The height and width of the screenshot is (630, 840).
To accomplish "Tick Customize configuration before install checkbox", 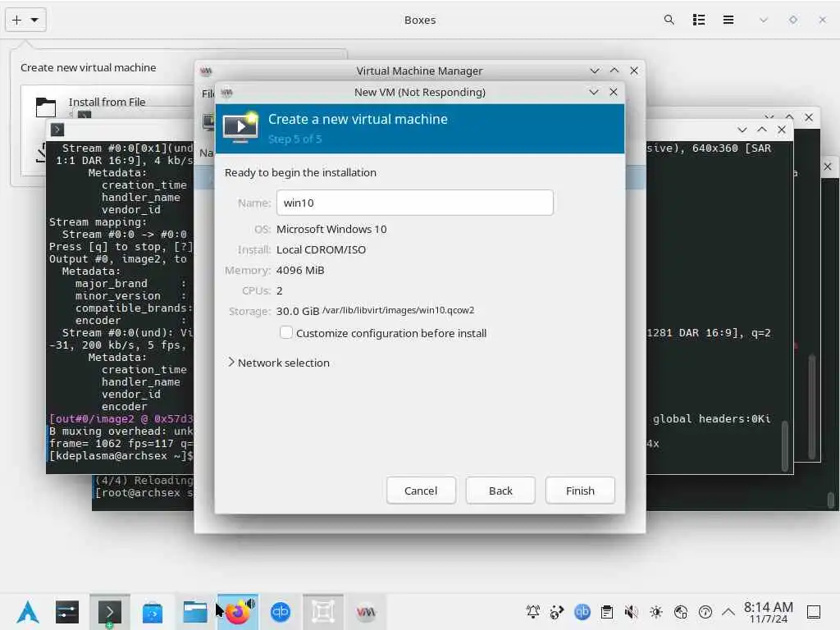I will pos(286,333).
